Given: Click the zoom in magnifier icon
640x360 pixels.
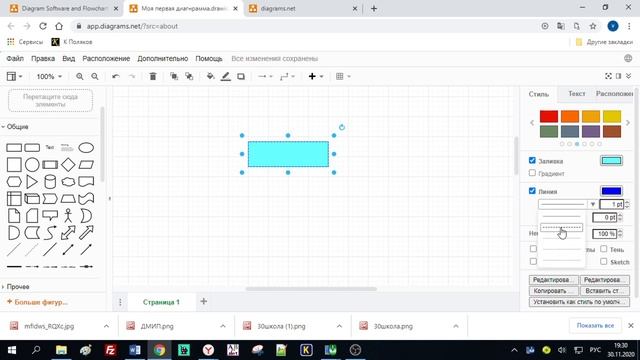Looking at the screenshot, I should 80,76.
